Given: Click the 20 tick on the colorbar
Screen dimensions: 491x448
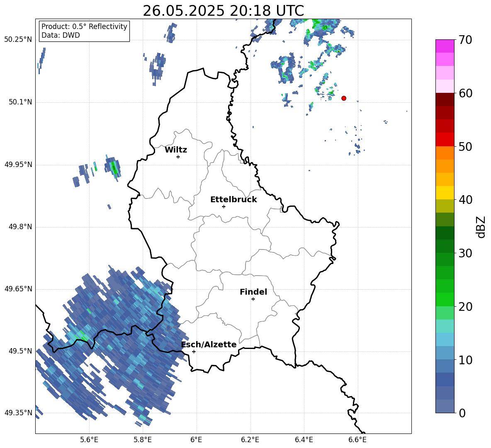Looking at the screenshot, I should pyautogui.click(x=465, y=307).
